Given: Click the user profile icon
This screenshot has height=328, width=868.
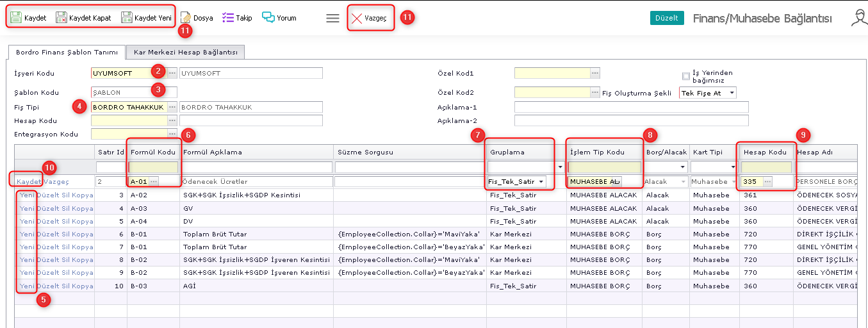Looking at the screenshot, I should pos(859,18).
